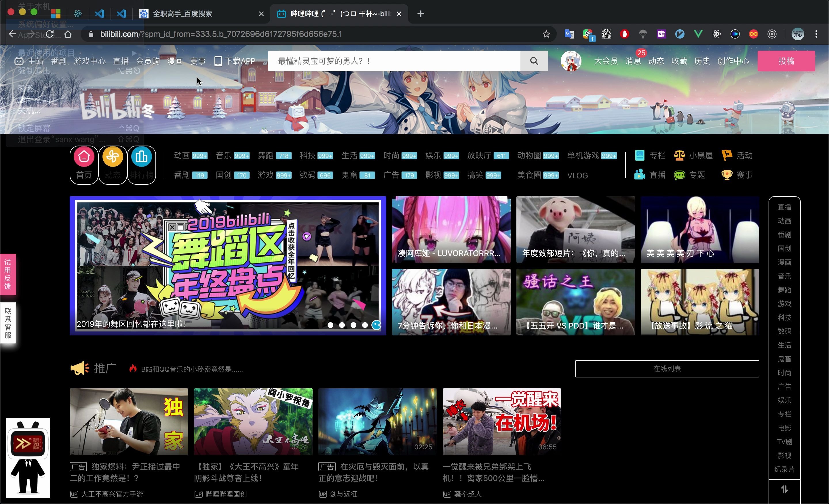The width and height of the screenshot is (829, 504).
Task: Click the QR code extension icon
Action: point(606,34)
